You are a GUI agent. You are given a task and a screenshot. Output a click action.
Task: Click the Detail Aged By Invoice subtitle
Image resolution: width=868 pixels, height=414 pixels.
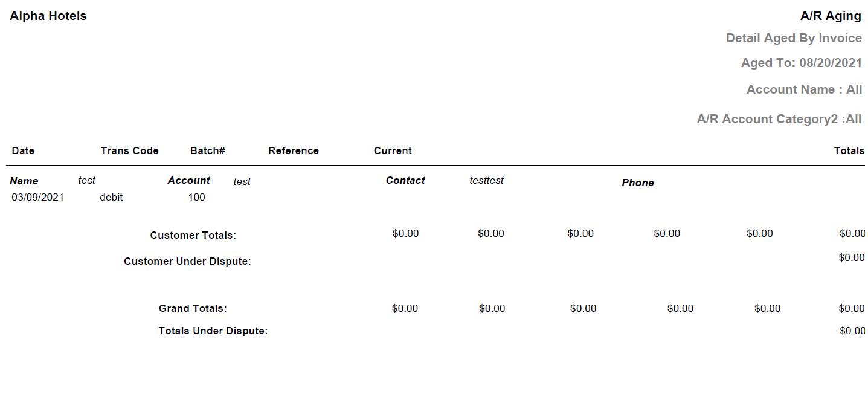(x=794, y=39)
